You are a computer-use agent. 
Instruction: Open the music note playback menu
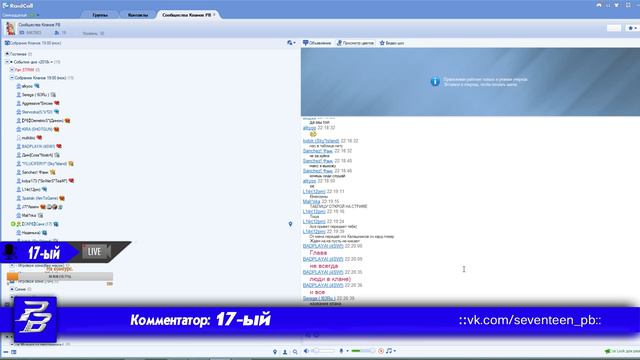pyautogui.click(x=390, y=351)
